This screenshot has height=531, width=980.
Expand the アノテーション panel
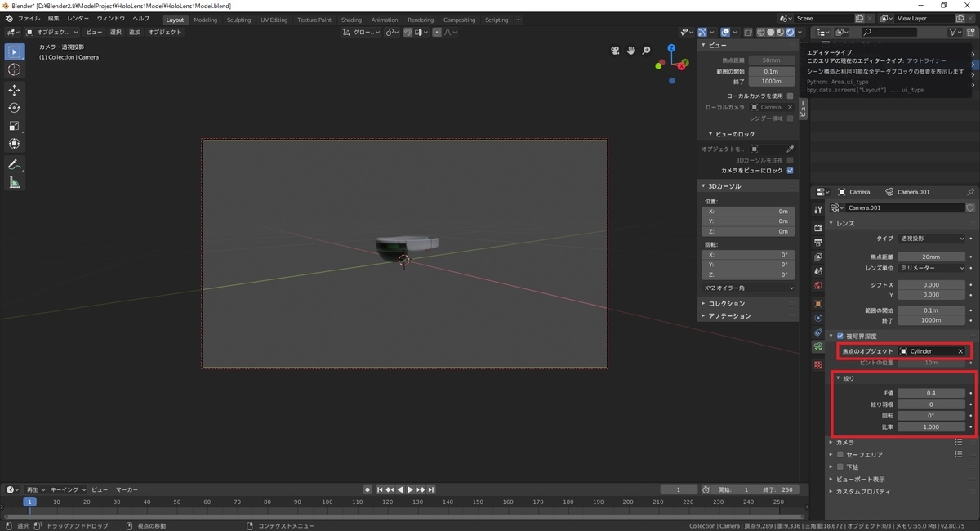click(728, 315)
